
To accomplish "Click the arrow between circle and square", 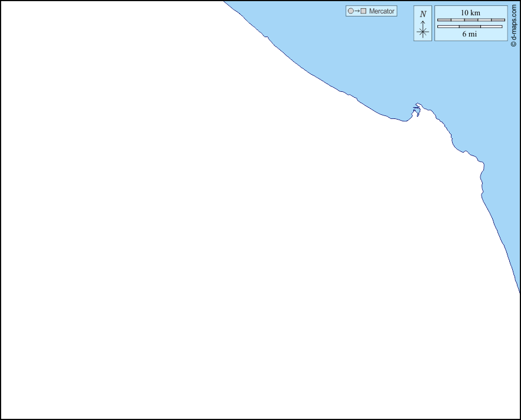I will click(357, 11).
